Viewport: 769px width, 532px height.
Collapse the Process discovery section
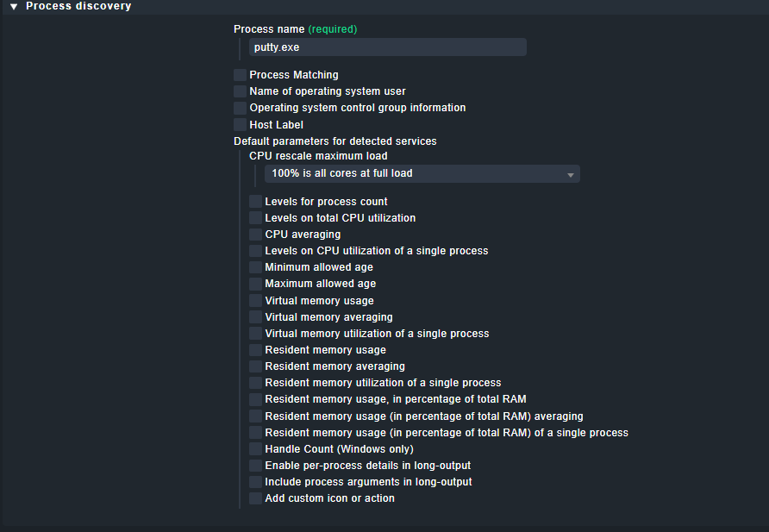[x=14, y=6]
